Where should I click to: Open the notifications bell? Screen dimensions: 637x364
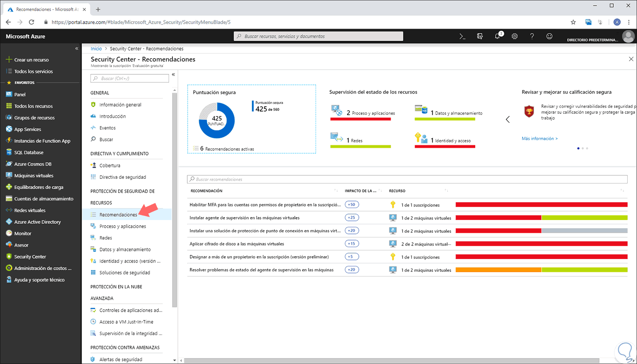[x=498, y=37]
